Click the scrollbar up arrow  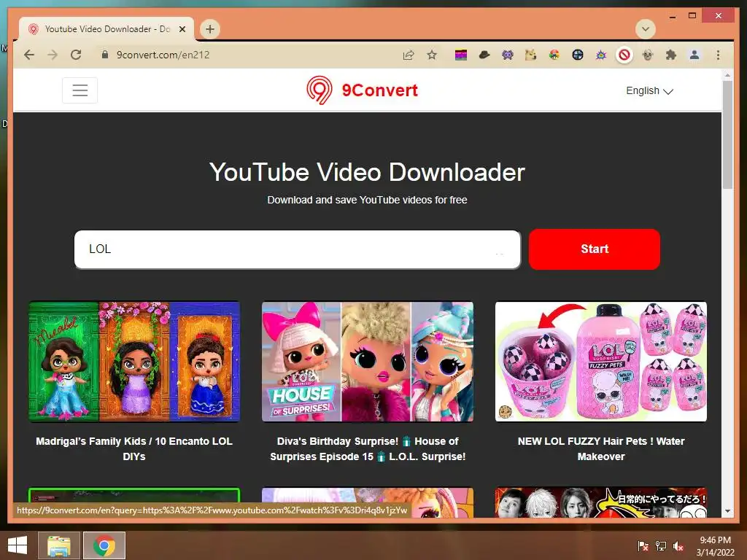pyautogui.click(x=727, y=75)
